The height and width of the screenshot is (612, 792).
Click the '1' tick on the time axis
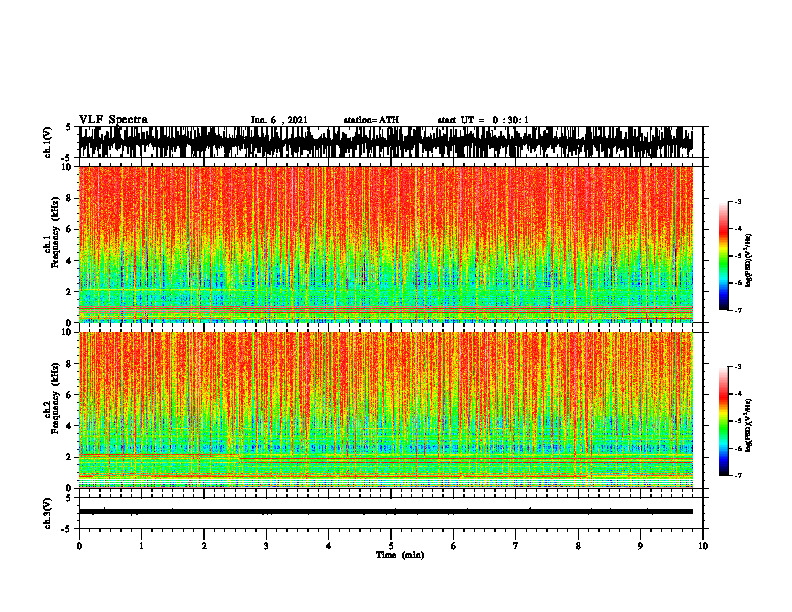point(141,546)
